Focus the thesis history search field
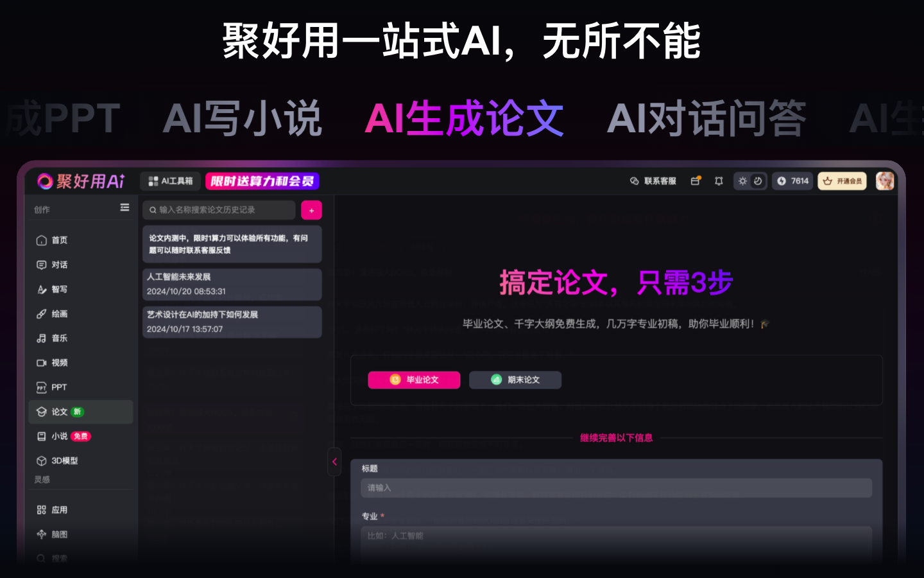The height and width of the screenshot is (578, 924). click(x=219, y=210)
